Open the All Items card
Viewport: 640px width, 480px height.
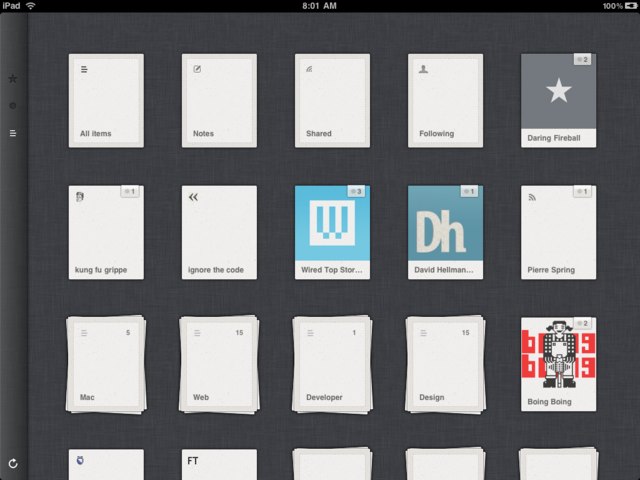point(106,100)
